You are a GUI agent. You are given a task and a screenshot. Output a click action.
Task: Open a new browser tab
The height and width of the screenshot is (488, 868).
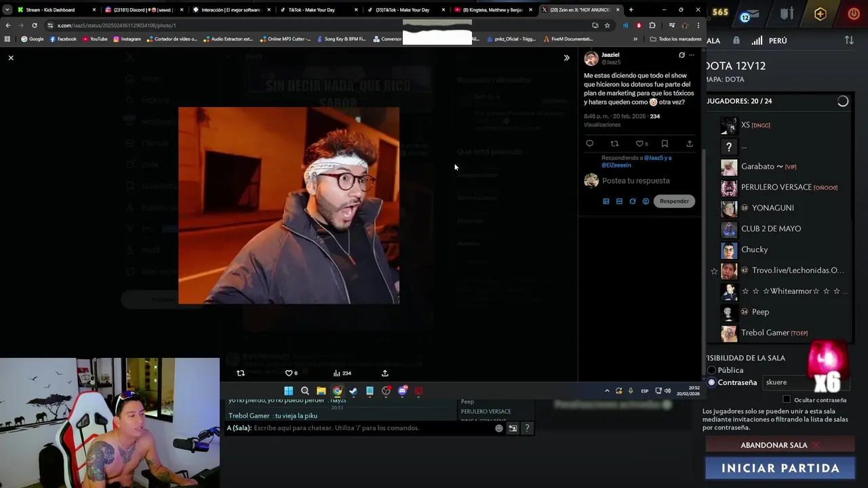coord(631,9)
